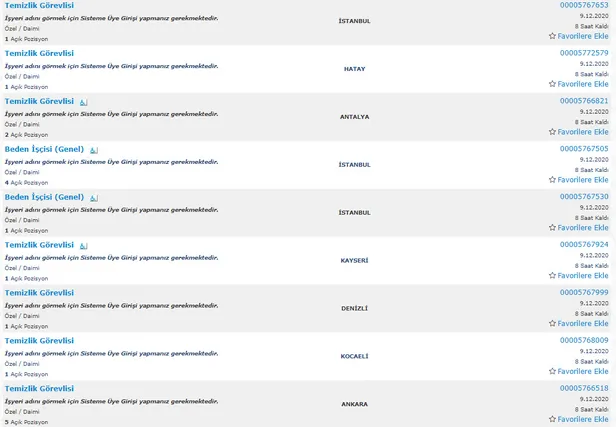This screenshot has width=616, height=427.
Task: Click Favorilere Ekle for the Antalya listing
Action: pos(583,132)
